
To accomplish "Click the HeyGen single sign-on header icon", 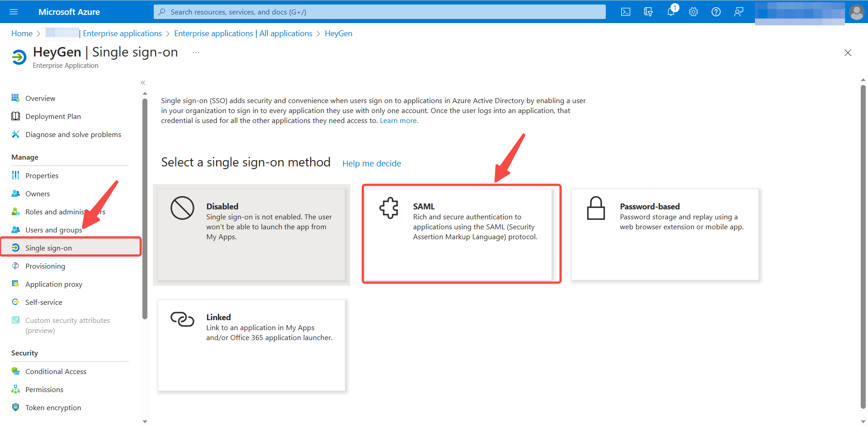I will tap(19, 57).
